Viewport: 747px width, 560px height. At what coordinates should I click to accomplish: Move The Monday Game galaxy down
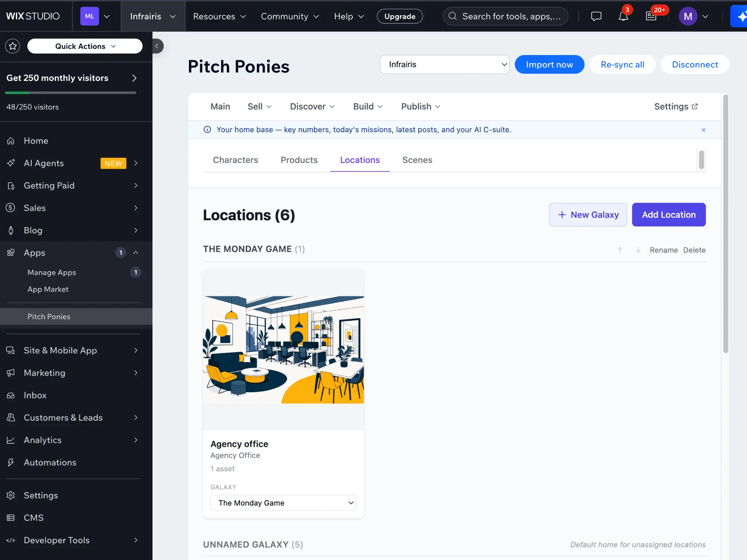point(638,250)
